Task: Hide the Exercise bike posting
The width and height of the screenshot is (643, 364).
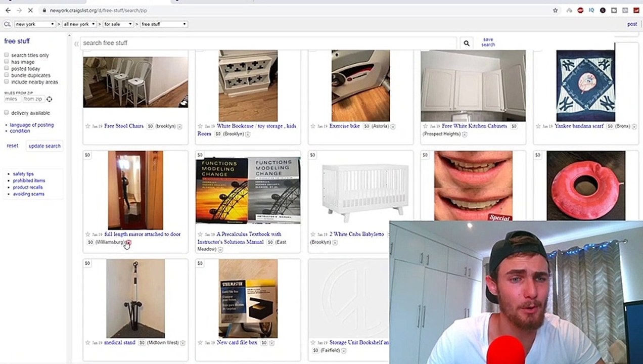Action: coord(393,126)
